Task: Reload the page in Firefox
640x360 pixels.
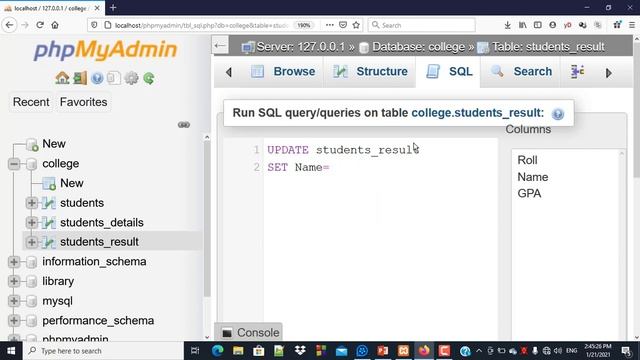Action: pyautogui.click(x=40, y=25)
